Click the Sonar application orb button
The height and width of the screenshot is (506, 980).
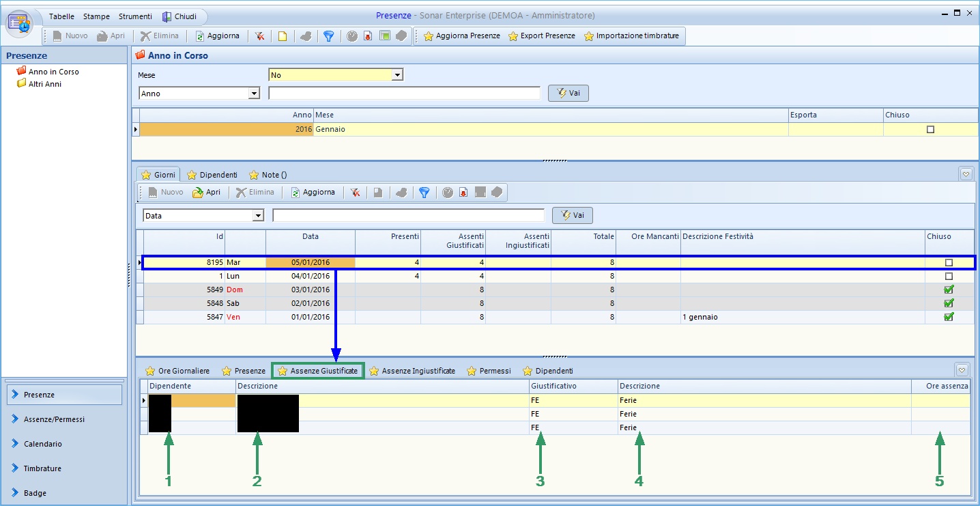(x=20, y=23)
